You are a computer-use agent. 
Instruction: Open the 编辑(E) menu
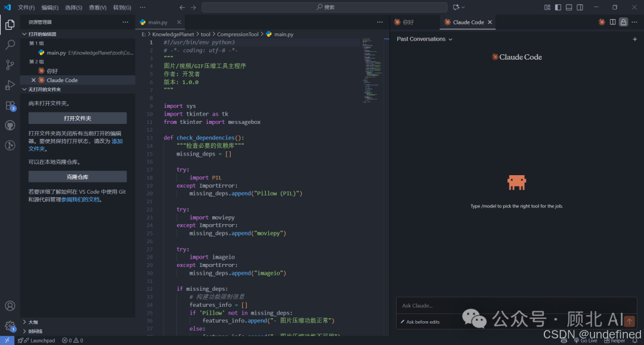[49, 7]
